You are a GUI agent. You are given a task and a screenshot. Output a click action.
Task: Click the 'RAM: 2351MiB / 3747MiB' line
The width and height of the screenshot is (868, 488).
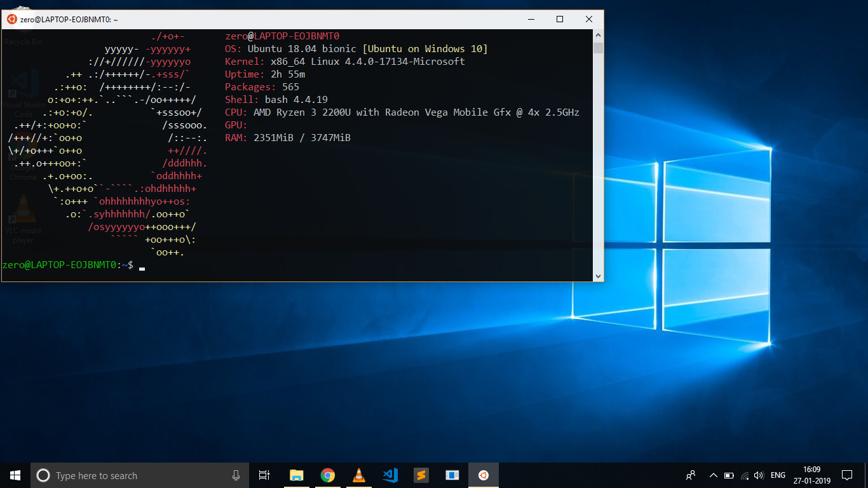(x=288, y=138)
